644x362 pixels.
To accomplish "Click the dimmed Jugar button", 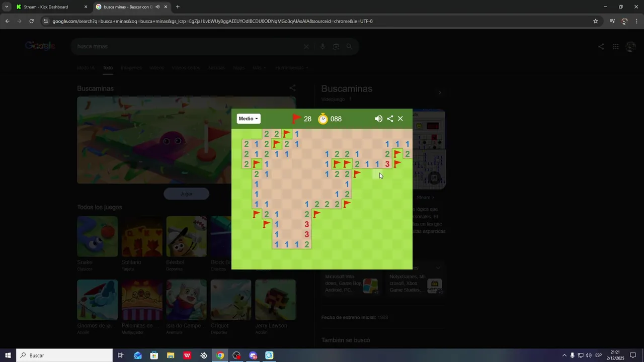I will coord(186,194).
